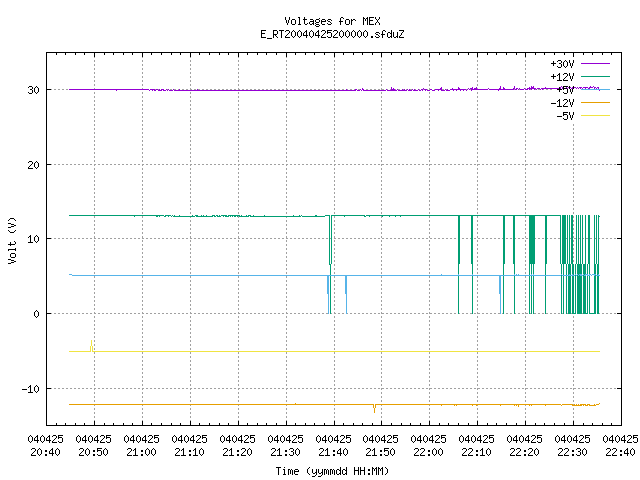Click the y-axis tick label -10

pos(31,389)
